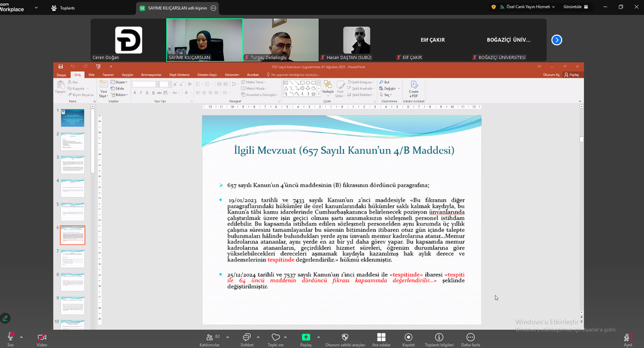Open the Toplantı tab in Zoom

63,8
